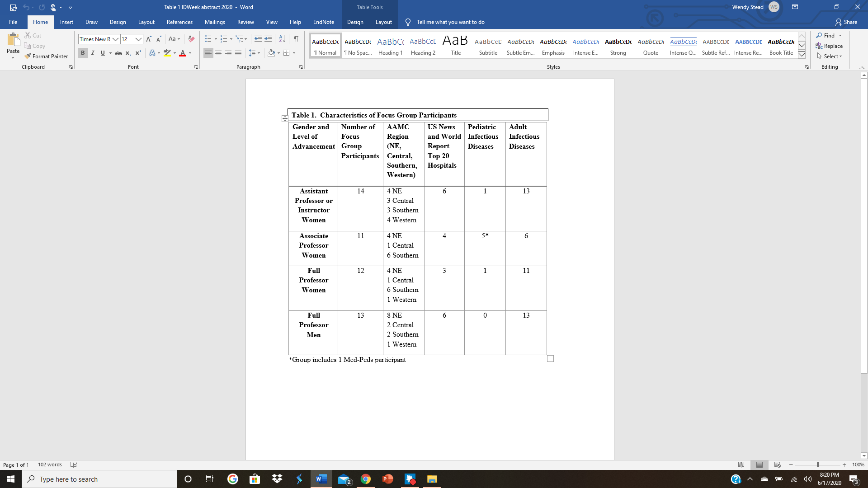This screenshot has width=868, height=488.
Task: Switch to the Insert tab
Action: click(x=66, y=22)
